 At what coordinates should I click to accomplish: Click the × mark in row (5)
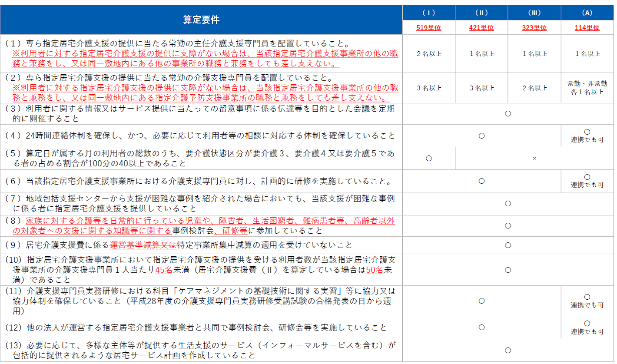pyautogui.click(x=534, y=159)
